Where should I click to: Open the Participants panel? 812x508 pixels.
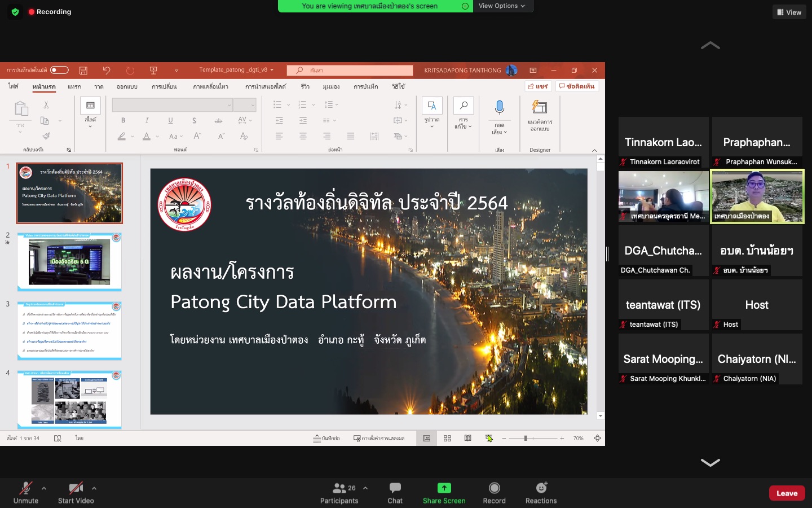pyautogui.click(x=339, y=492)
